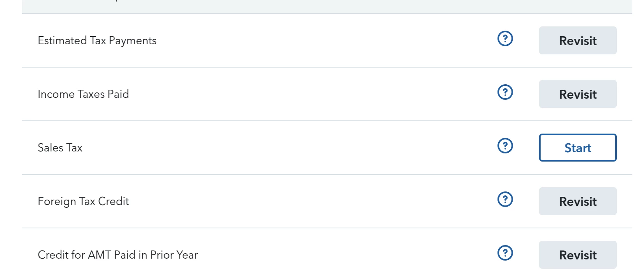Revisit the Income Taxes Paid section
This screenshot has height=280, width=644.
[578, 94]
